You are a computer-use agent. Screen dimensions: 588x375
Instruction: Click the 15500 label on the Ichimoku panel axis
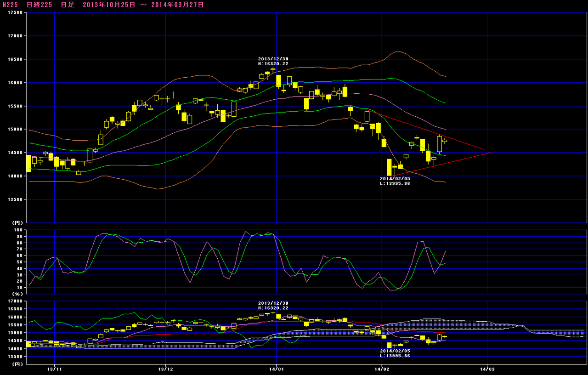(x=15, y=325)
